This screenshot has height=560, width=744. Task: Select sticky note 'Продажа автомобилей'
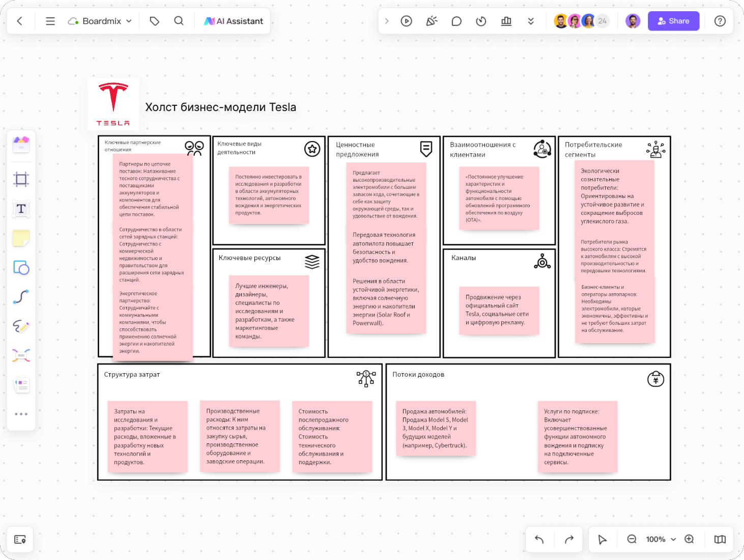click(x=436, y=428)
